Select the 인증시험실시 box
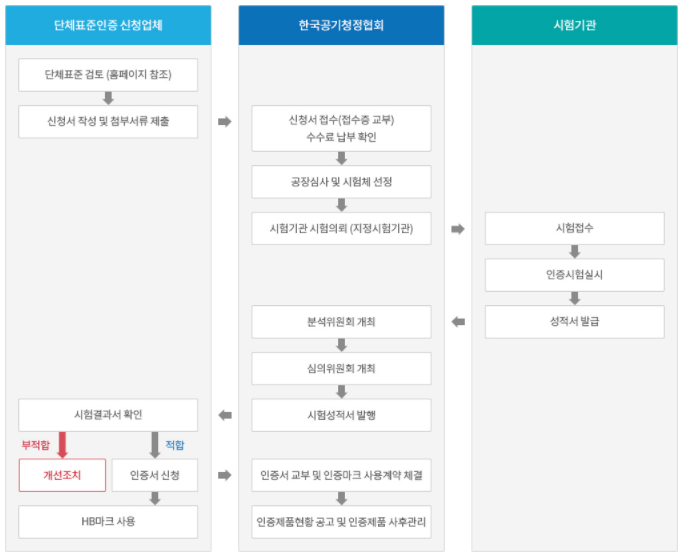The width and height of the screenshot is (684, 559). pyautogui.click(x=575, y=275)
